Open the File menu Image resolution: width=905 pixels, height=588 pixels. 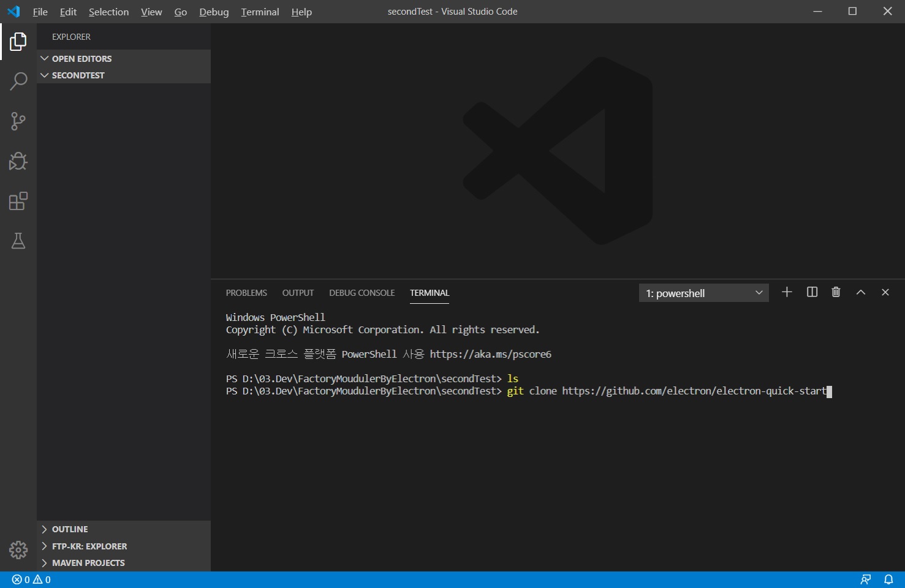coord(40,12)
